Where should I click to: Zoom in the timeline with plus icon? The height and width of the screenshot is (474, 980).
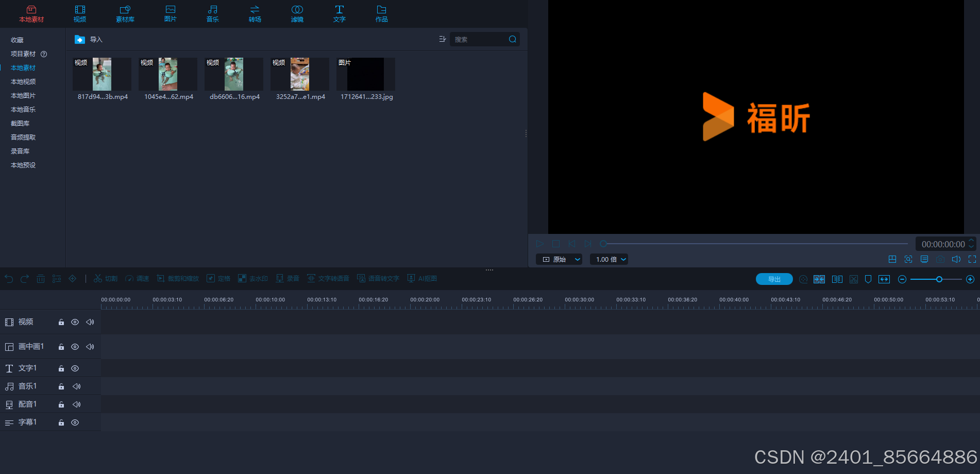tap(970, 279)
